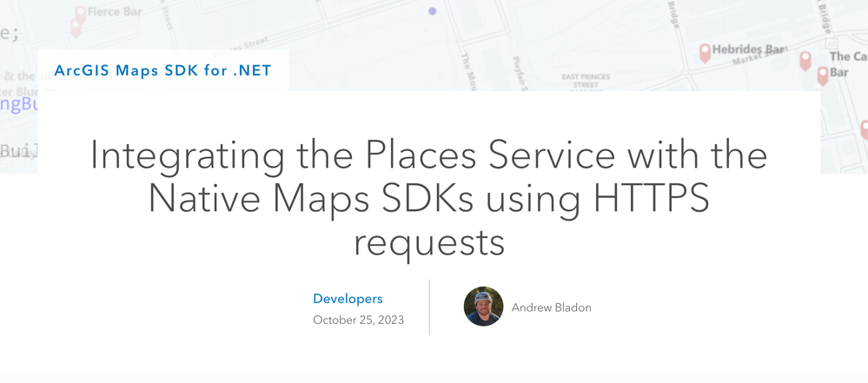
Task: Click Andrew Bladon's avatar photo
Action: click(483, 306)
